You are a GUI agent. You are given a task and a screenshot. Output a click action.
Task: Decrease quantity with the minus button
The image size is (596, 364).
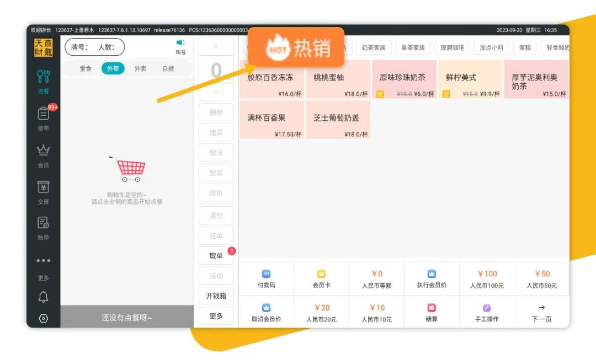[216, 92]
